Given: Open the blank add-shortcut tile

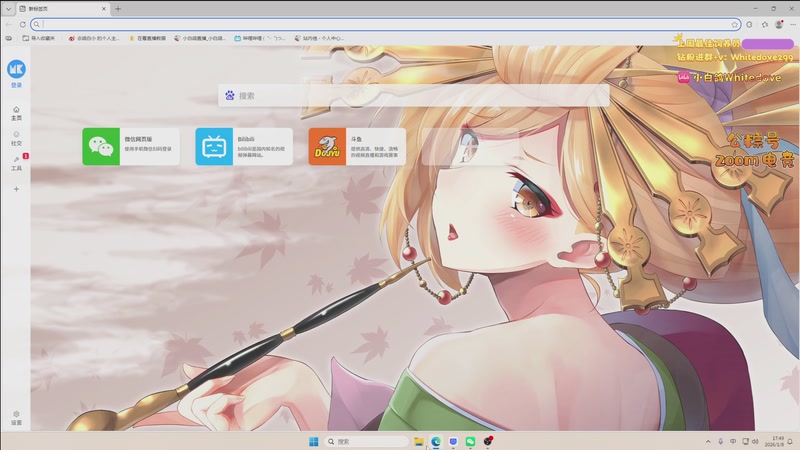Looking at the screenshot, I should tap(470, 146).
